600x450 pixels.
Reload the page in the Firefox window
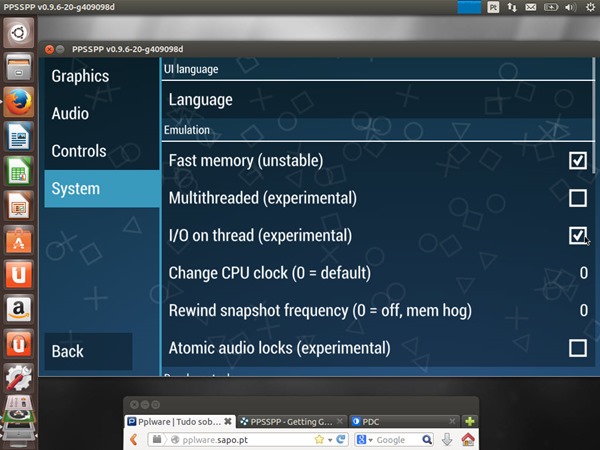[x=341, y=439]
